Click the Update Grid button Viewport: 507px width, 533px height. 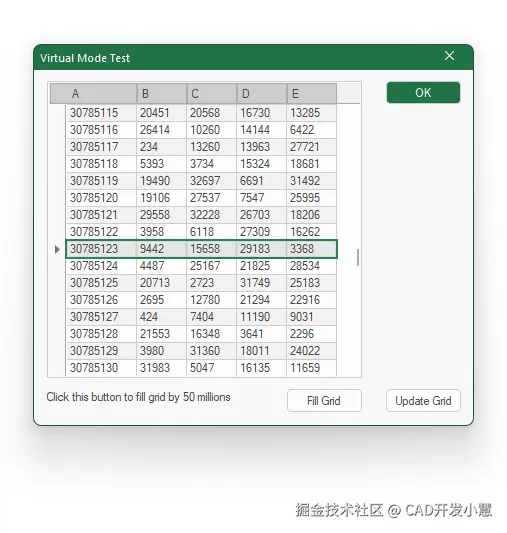tap(423, 400)
